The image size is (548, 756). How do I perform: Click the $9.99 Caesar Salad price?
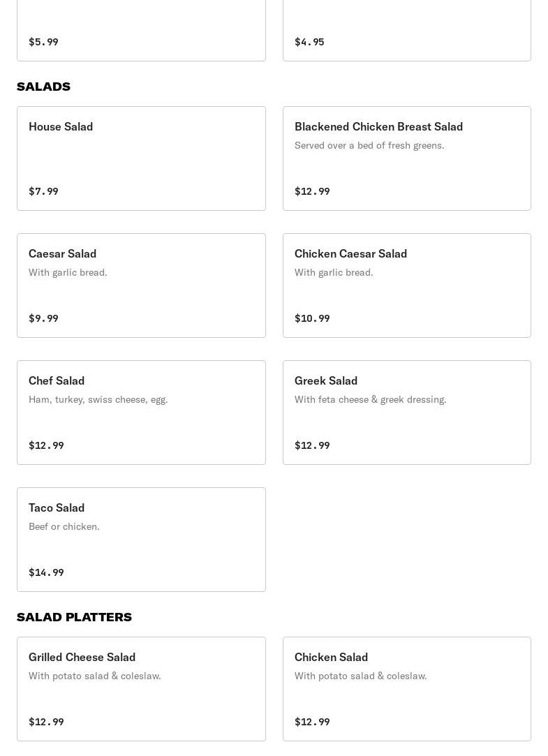(x=43, y=318)
